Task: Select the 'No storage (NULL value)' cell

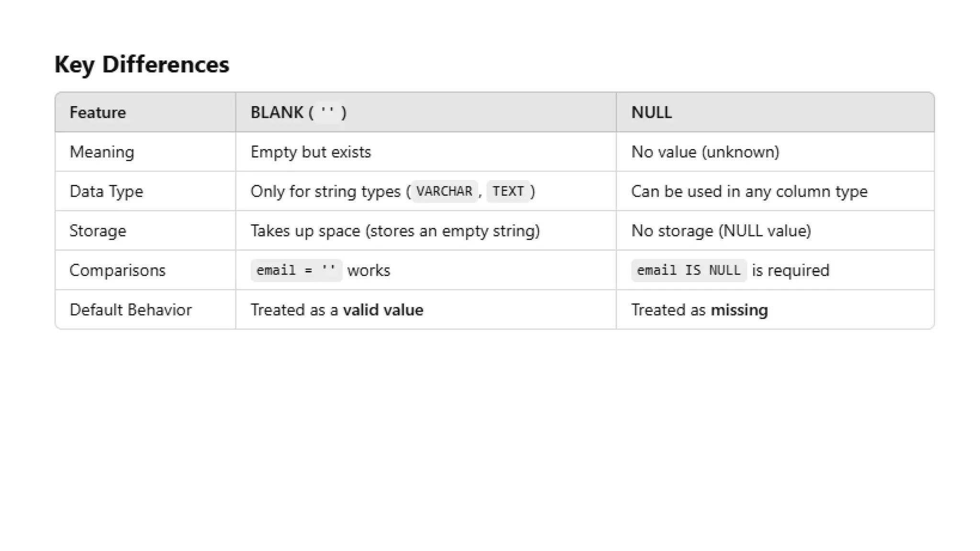Action: click(x=721, y=231)
